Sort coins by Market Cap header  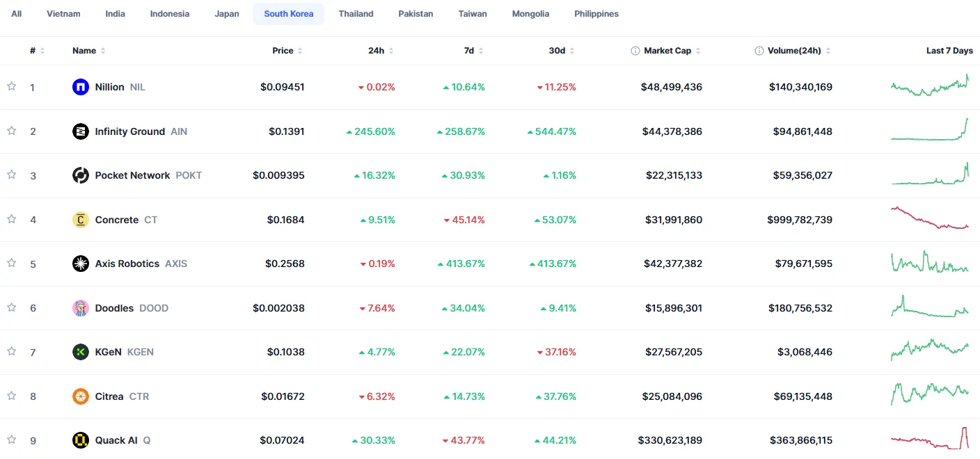[672, 51]
